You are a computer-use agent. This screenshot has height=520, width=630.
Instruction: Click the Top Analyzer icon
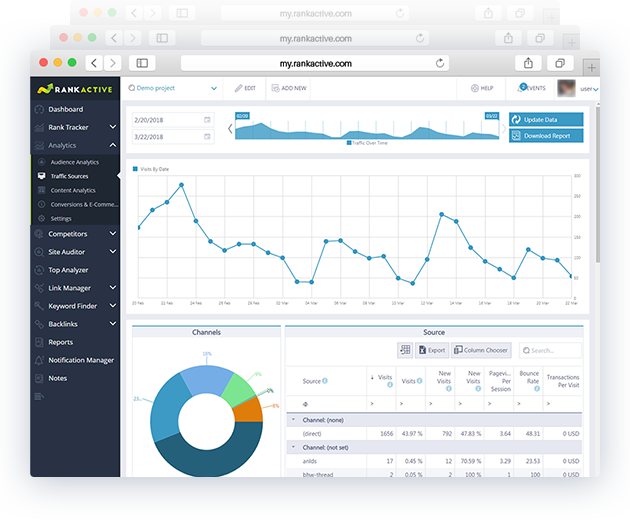(x=39, y=270)
